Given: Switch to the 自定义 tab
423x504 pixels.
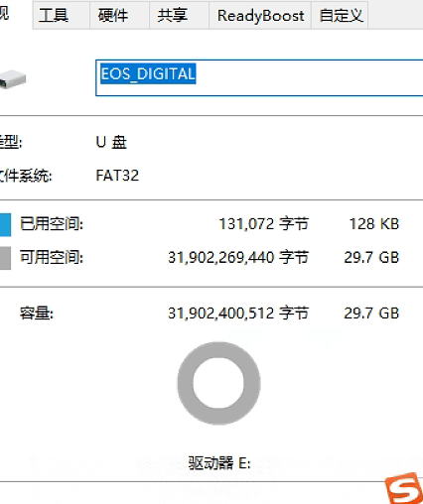Looking at the screenshot, I should 340,15.
